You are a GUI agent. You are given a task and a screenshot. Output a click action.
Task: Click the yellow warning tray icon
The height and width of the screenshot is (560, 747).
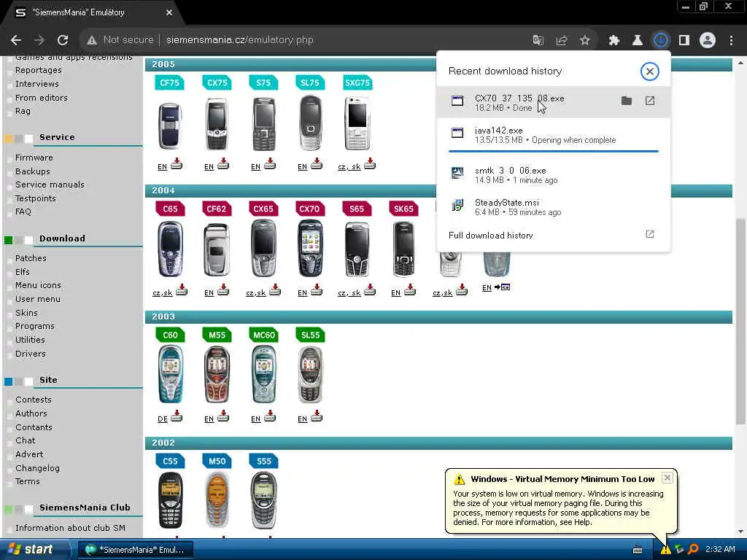click(x=665, y=550)
